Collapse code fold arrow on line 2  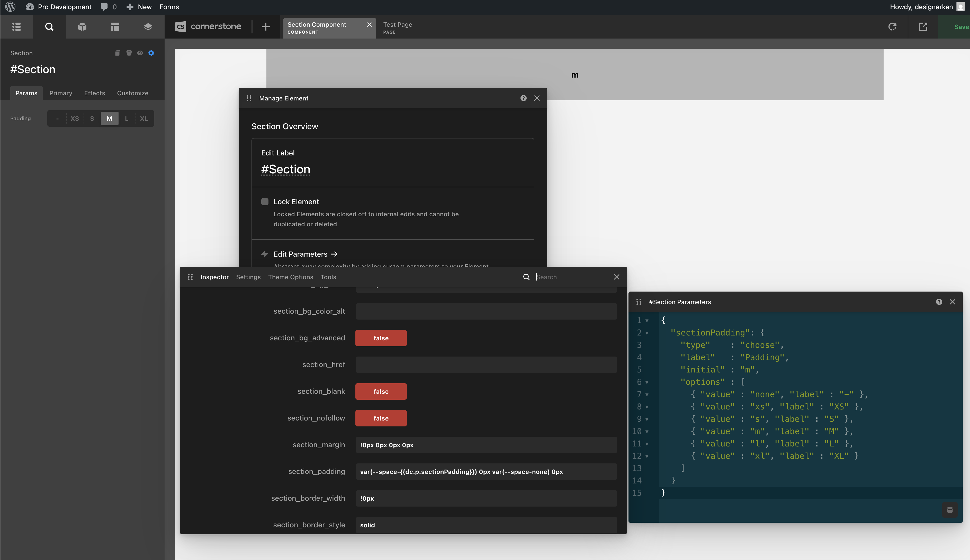[647, 333]
